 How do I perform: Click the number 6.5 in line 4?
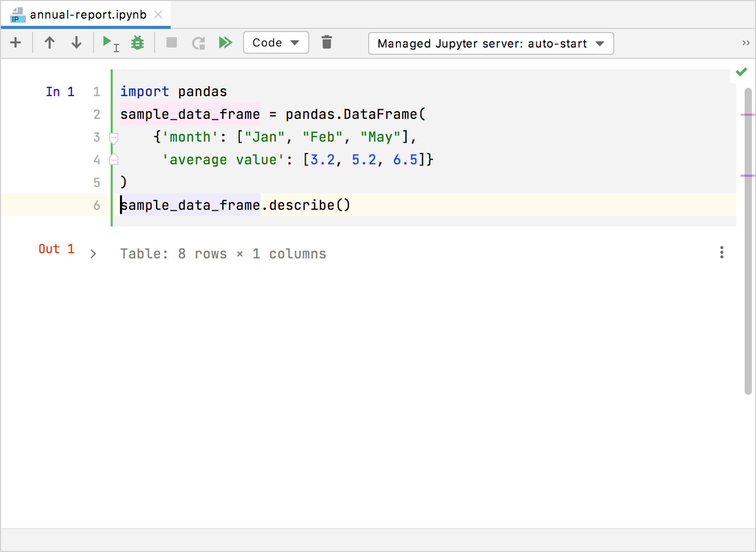pyautogui.click(x=405, y=160)
